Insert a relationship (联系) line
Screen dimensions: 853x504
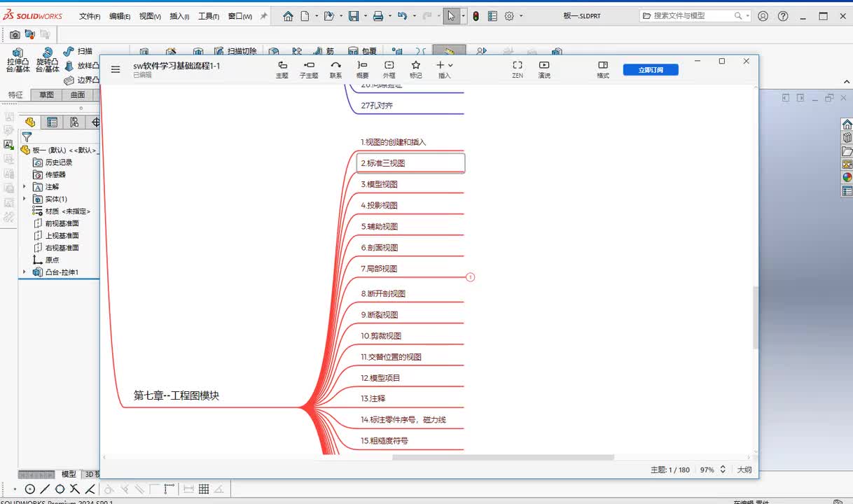(336, 69)
